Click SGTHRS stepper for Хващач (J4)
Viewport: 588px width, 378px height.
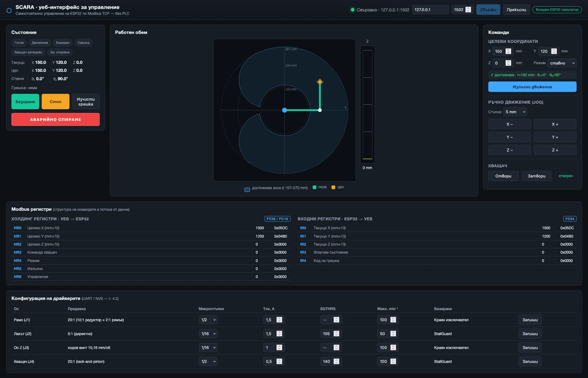(336, 362)
